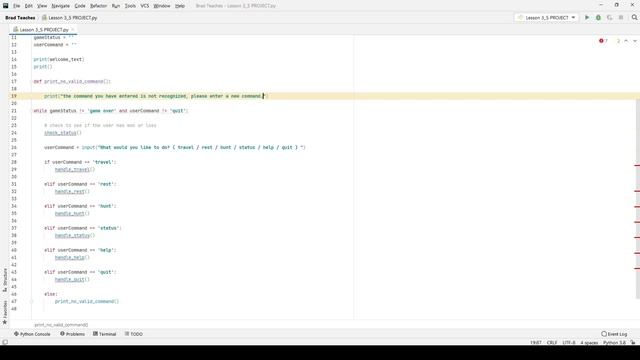Open the Navigate menu

[60, 6]
